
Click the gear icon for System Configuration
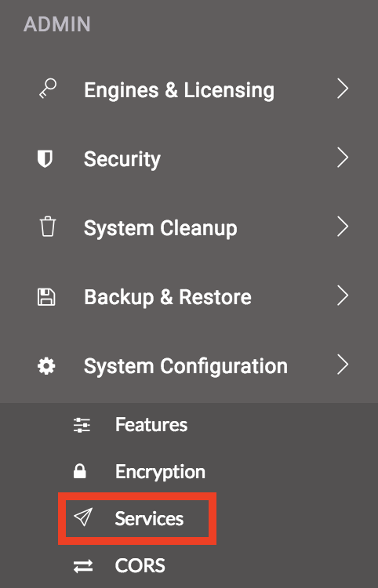(x=46, y=365)
